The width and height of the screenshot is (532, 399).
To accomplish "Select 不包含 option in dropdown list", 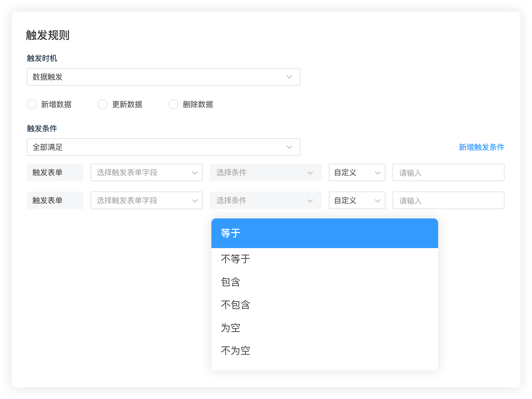I will [x=324, y=305].
